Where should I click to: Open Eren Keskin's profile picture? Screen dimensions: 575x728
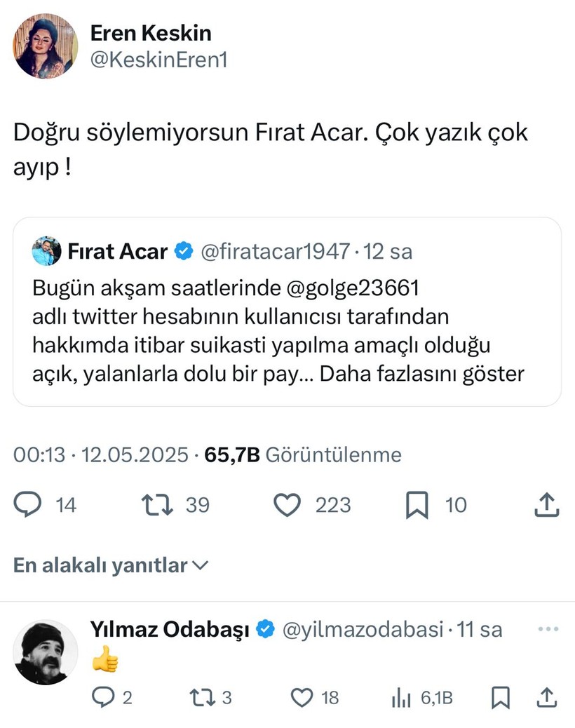(x=46, y=46)
